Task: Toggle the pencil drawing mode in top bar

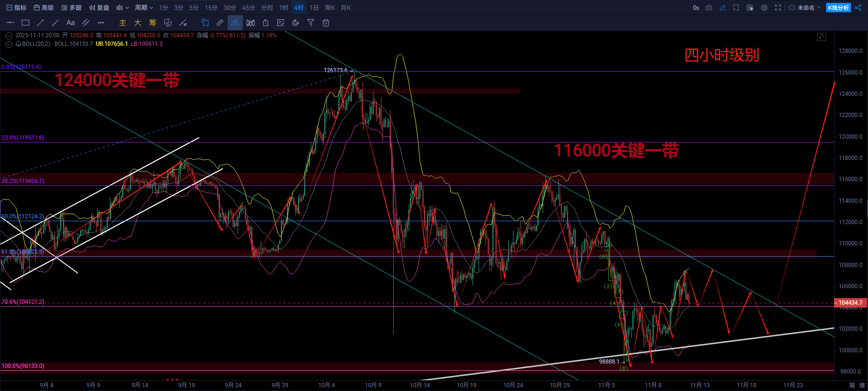Action: click(722, 8)
